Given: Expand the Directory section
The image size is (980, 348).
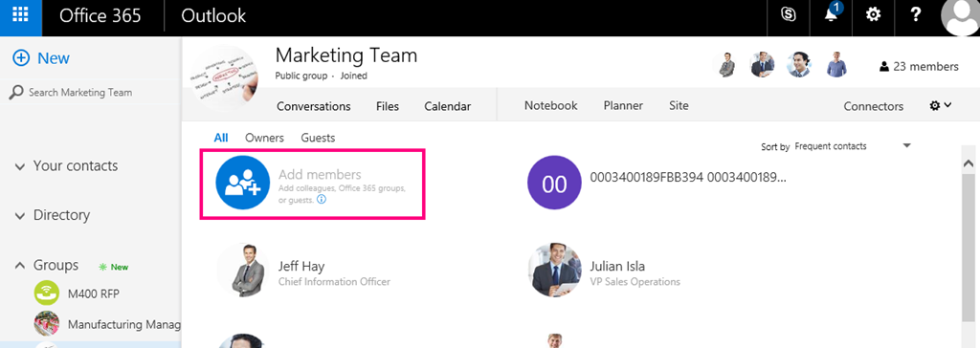Looking at the screenshot, I should [x=54, y=215].
